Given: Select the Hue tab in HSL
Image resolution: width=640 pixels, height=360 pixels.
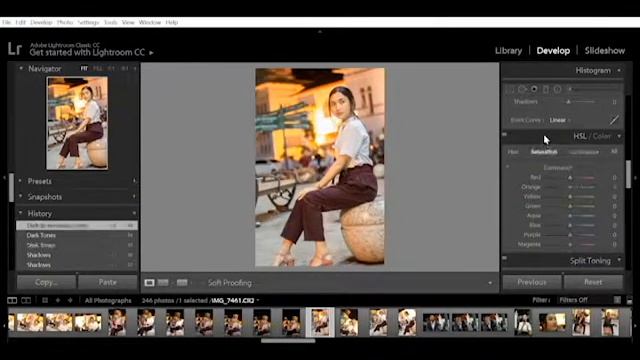Looking at the screenshot, I should (x=513, y=152).
